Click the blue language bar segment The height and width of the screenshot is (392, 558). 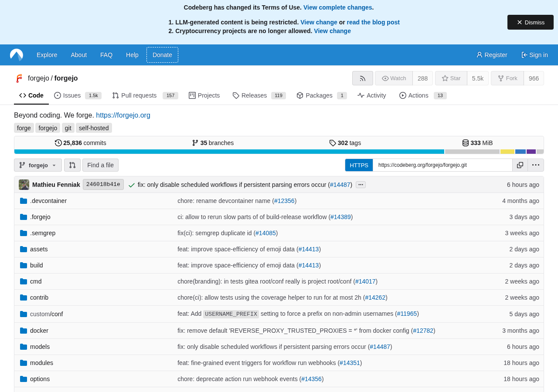coord(521,152)
